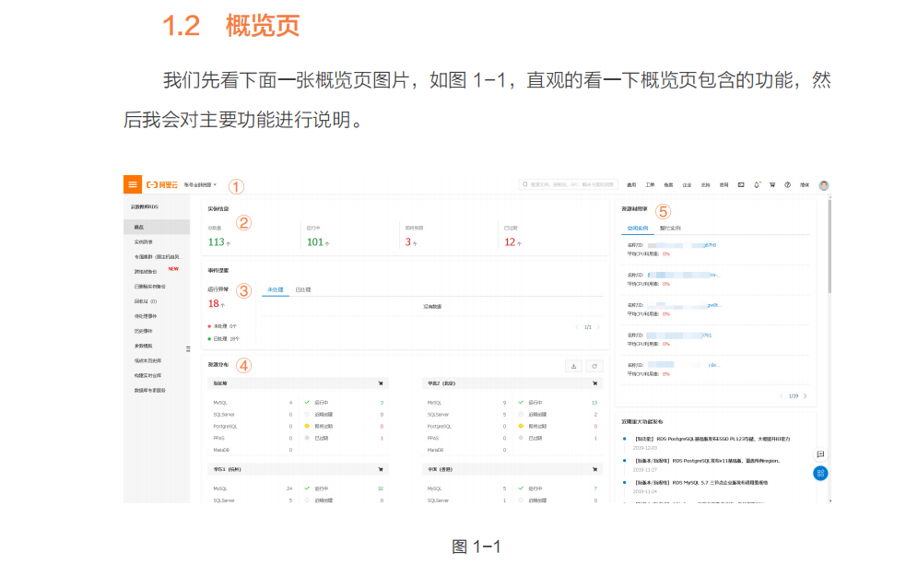This screenshot has width=918, height=588.
Task: Switch to the 未处理 events tab
Action: pyautogui.click(x=276, y=290)
